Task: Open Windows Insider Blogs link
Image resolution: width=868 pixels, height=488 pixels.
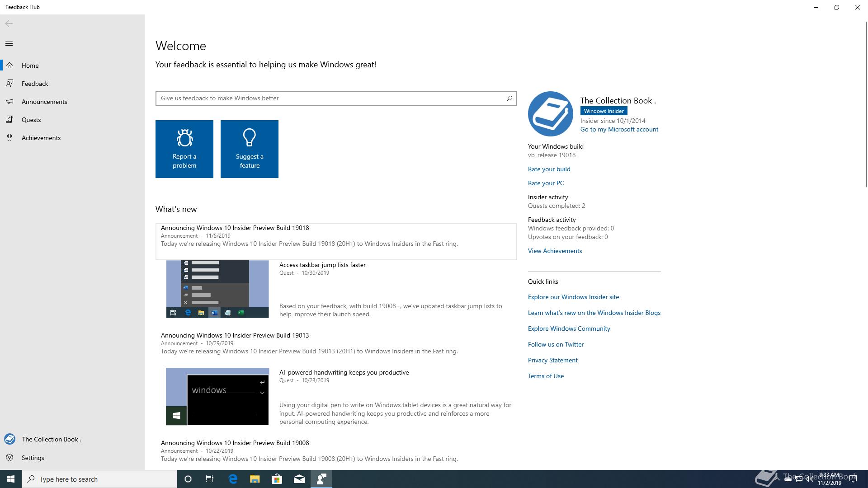Action: tap(594, 313)
